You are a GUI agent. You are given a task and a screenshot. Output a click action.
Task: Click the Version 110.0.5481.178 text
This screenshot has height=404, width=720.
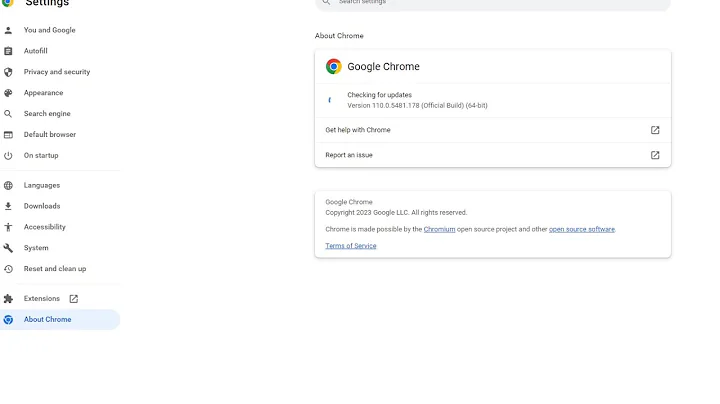417,106
